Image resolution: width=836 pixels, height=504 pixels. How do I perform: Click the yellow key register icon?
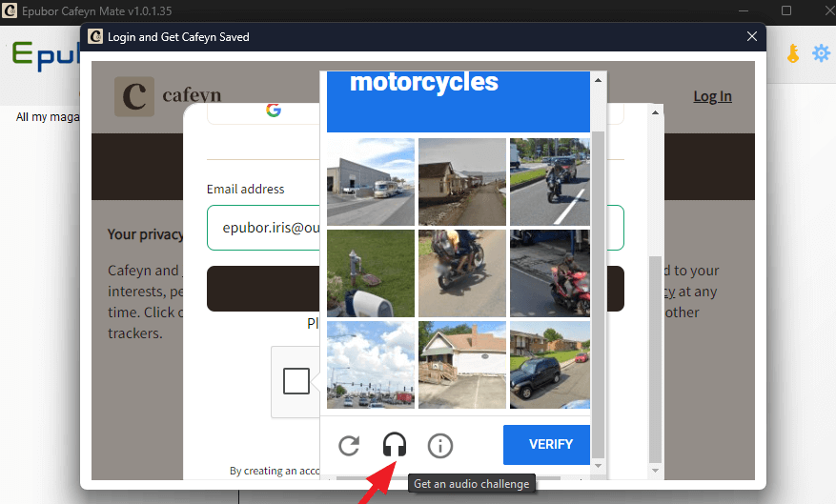coord(793,54)
